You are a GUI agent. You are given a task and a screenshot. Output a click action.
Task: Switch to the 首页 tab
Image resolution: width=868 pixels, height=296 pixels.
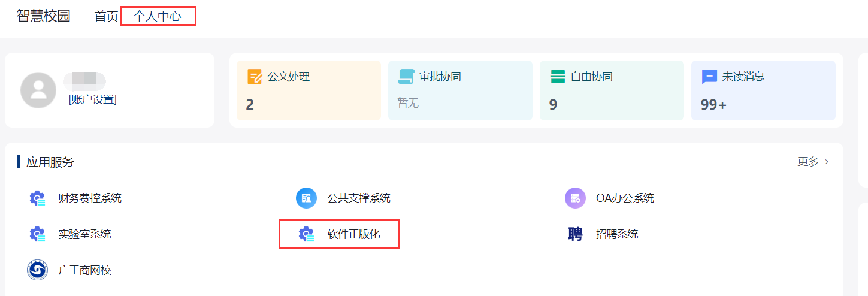coord(106,16)
